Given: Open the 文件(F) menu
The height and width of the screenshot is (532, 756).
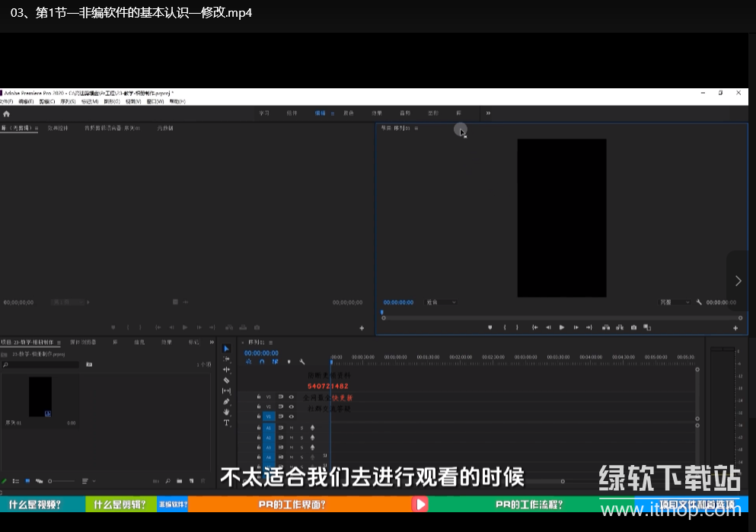Looking at the screenshot, I should [x=7, y=102].
